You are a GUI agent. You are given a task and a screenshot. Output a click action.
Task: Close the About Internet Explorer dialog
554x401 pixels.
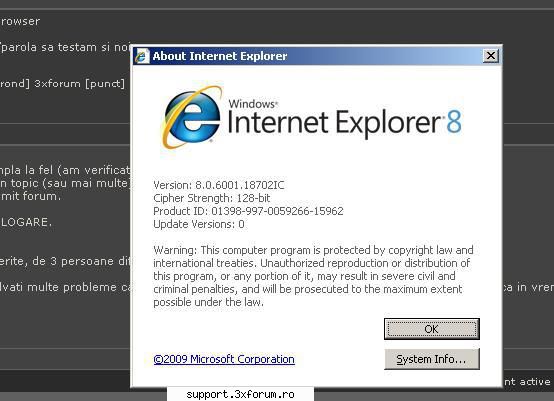pyautogui.click(x=490, y=55)
